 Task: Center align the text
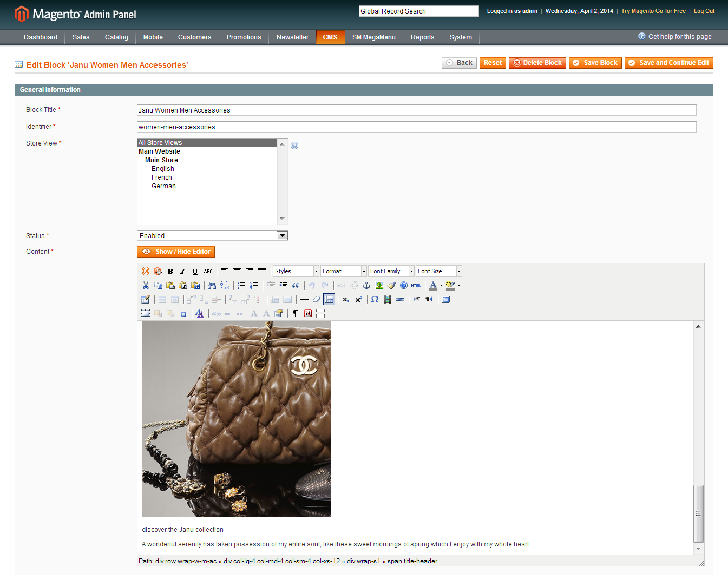click(237, 271)
